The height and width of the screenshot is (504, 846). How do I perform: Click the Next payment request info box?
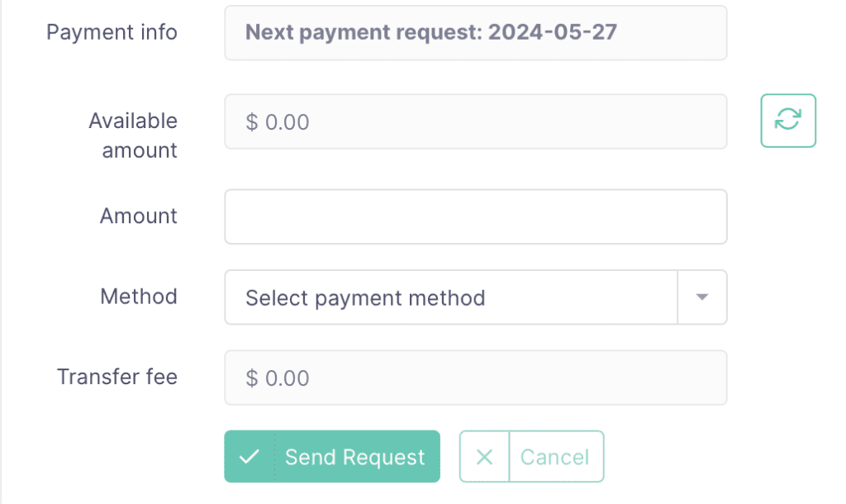pos(475,33)
